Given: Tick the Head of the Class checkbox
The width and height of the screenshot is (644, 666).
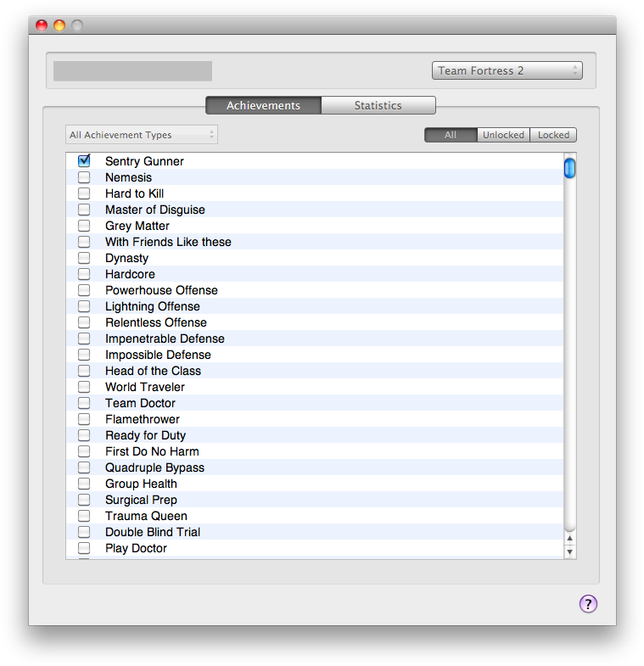Looking at the screenshot, I should tap(84, 371).
